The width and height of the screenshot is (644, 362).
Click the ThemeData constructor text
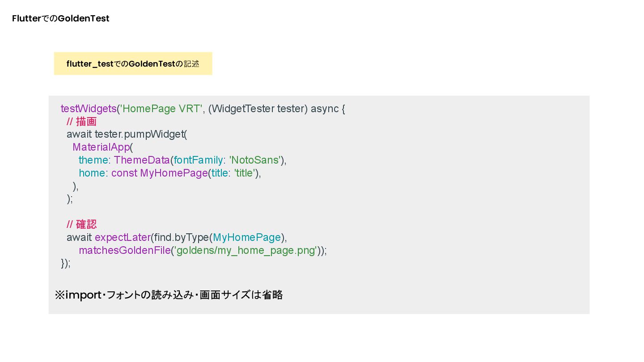coord(142,160)
